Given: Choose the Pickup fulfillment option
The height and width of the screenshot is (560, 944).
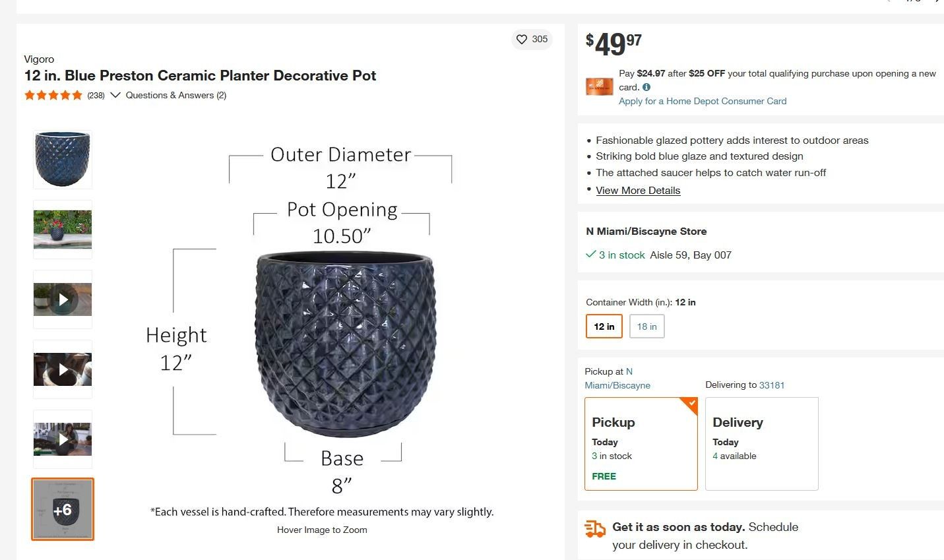Looking at the screenshot, I should (x=641, y=444).
